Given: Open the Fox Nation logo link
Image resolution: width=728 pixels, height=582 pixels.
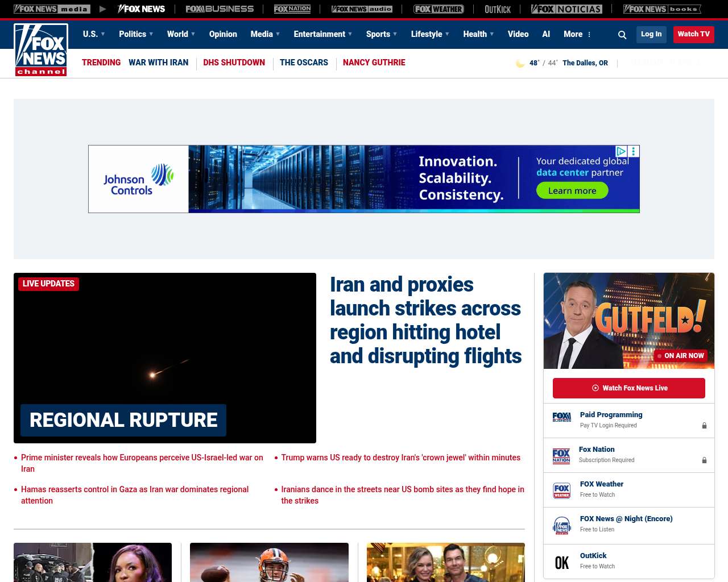Looking at the screenshot, I should 292,9.
